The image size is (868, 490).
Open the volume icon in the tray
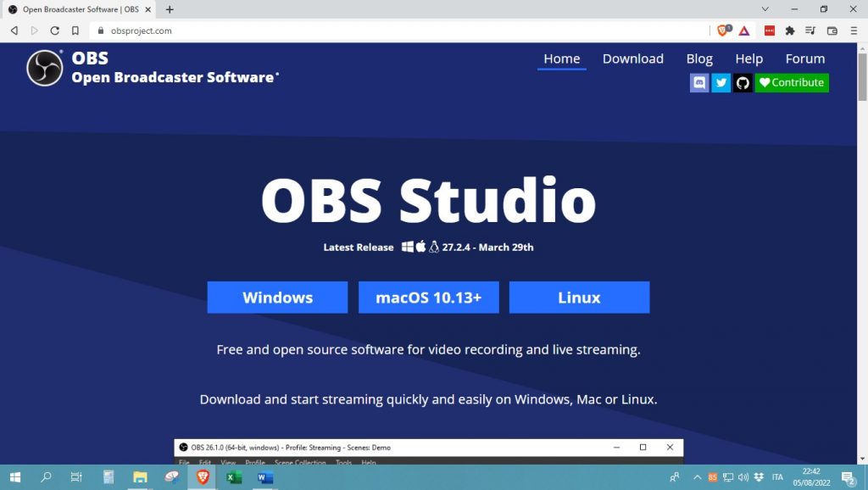click(x=742, y=477)
